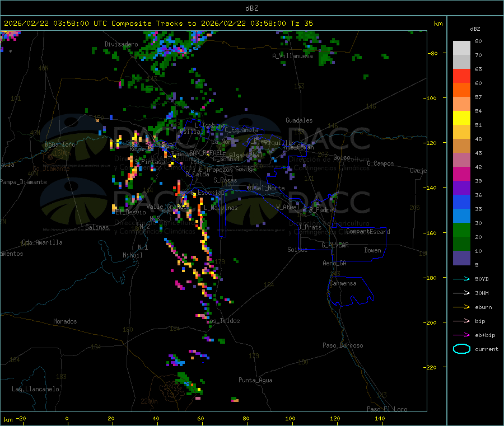
Task: Click the 'Nihuil' place label
Action: coord(133,255)
